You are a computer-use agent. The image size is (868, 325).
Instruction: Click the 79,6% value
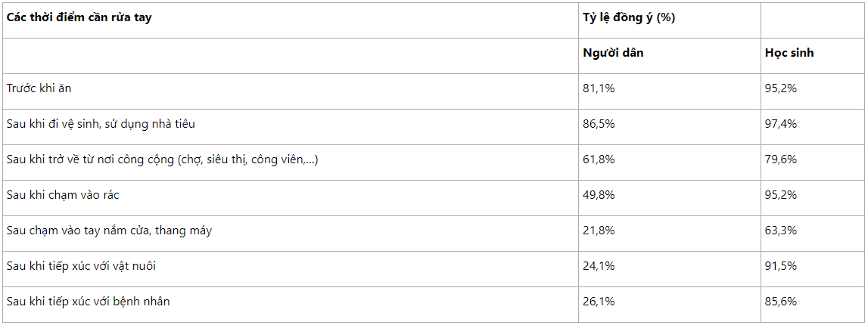(x=781, y=159)
